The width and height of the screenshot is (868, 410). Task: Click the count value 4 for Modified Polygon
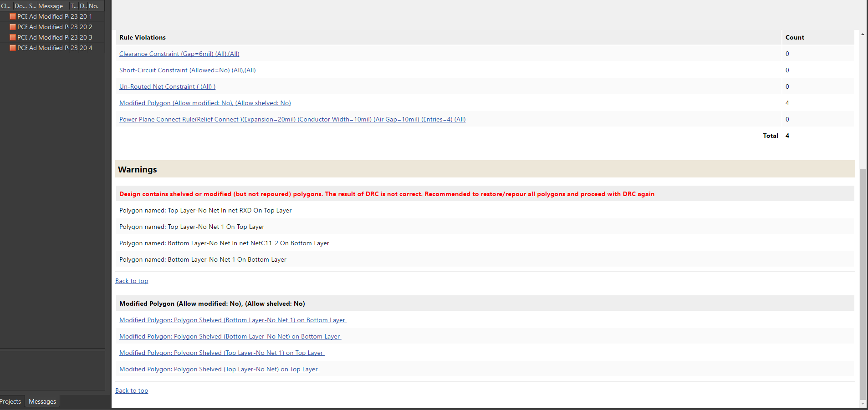pyautogui.click(x=787, y=103)
